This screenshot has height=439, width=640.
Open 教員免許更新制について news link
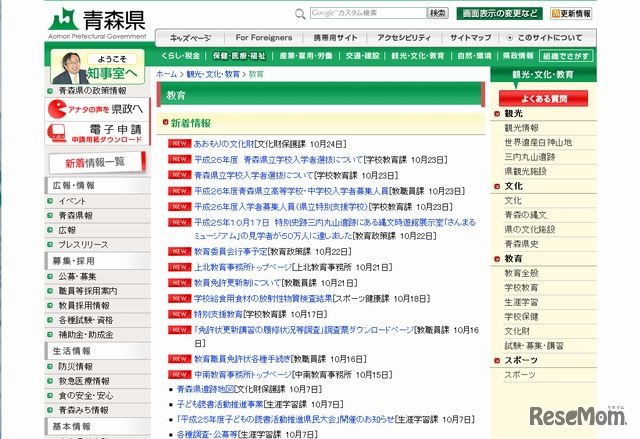click(x=237, y=283)
